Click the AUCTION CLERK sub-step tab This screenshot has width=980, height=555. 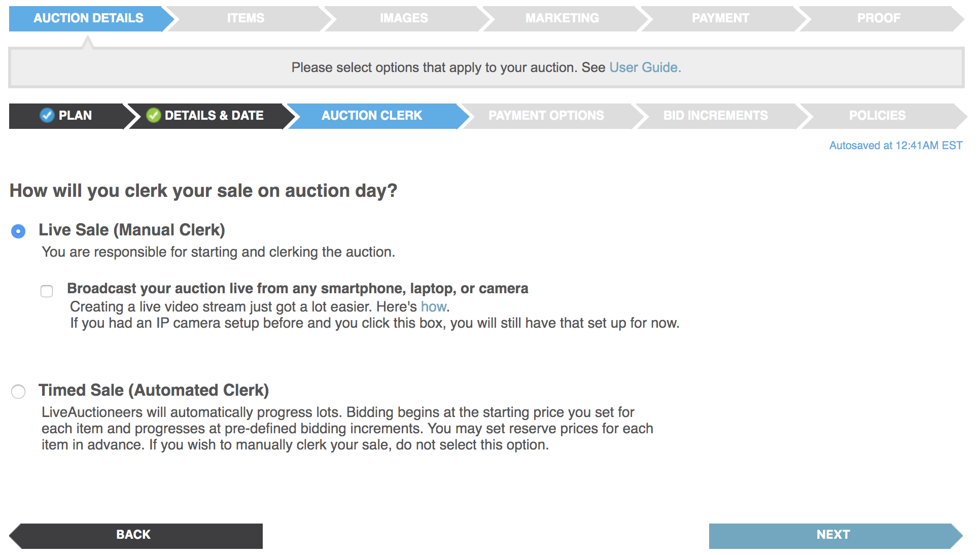tap(372, 116)
